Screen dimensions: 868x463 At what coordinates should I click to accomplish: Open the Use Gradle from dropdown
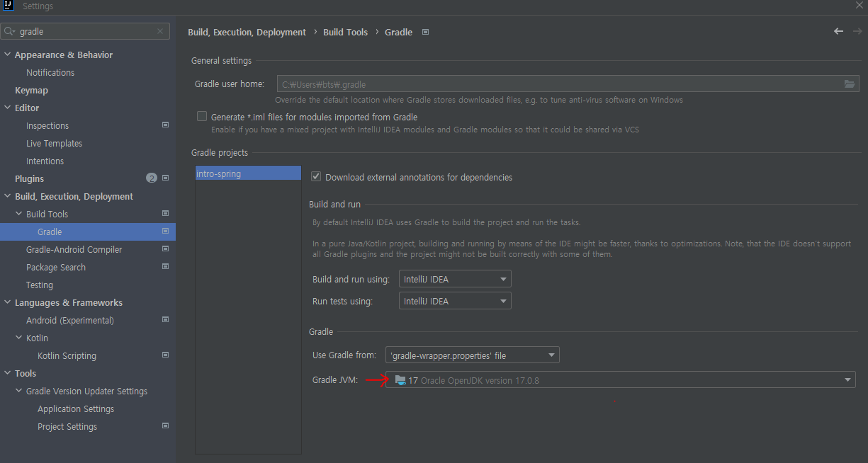[x=473, y=355]
